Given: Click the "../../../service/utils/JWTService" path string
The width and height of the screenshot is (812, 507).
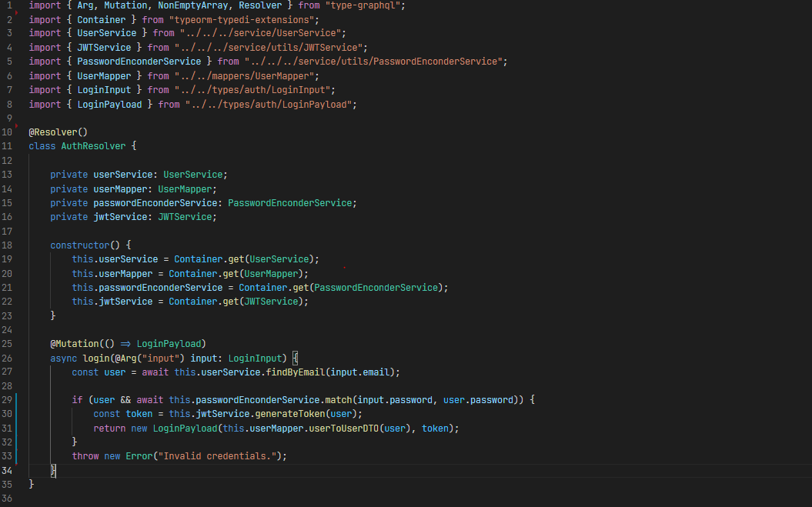Looking at the screenshot, I should pos(269,48).
